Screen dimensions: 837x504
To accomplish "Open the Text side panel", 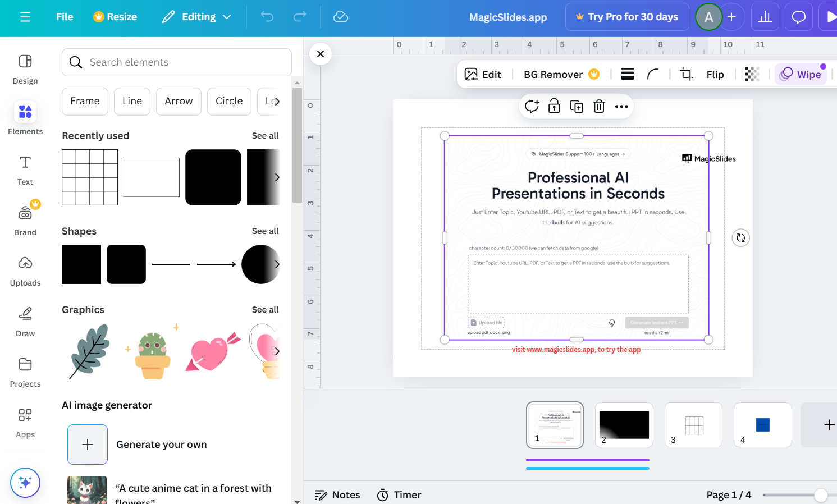I will click(x=25, y=170).
